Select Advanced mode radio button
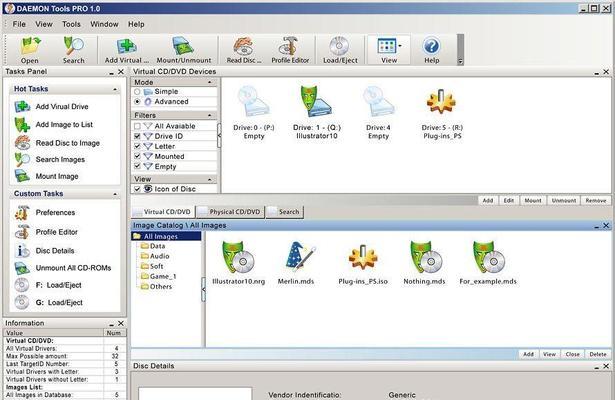 point(137,102)
